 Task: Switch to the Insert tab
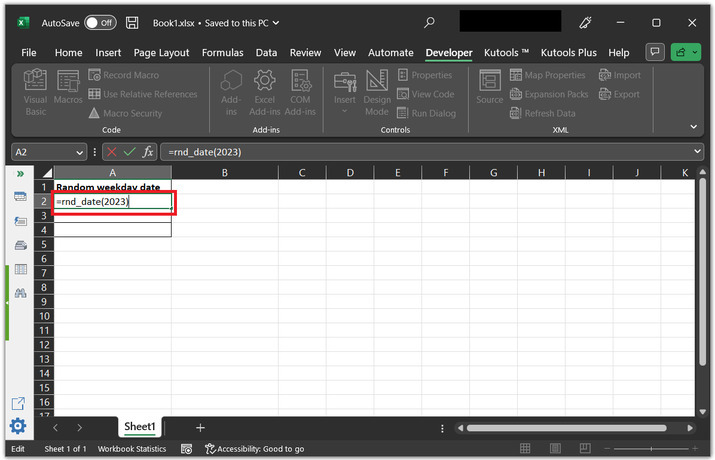tap(108, 53)
